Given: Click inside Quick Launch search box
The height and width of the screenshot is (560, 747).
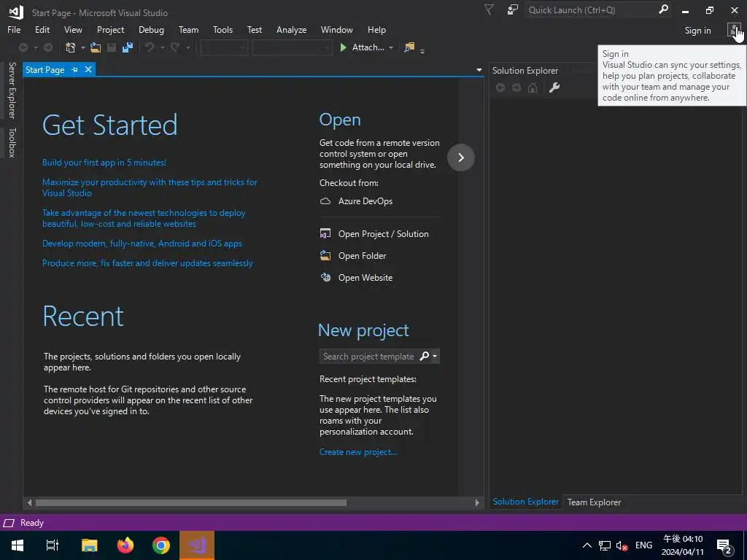Looking at the screenshot, I should (591, 9).
